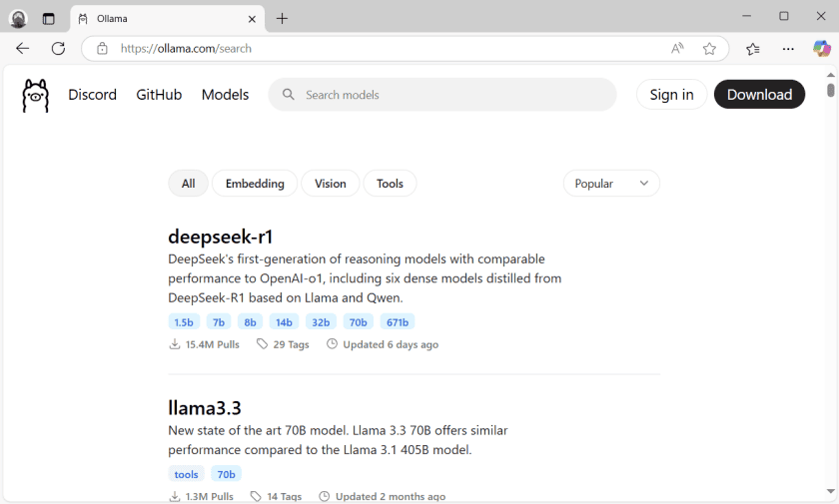Open the Discord nav link
The width and height of the screenshot is (839, 504).
pyautogui.click(x=92, y=95)
